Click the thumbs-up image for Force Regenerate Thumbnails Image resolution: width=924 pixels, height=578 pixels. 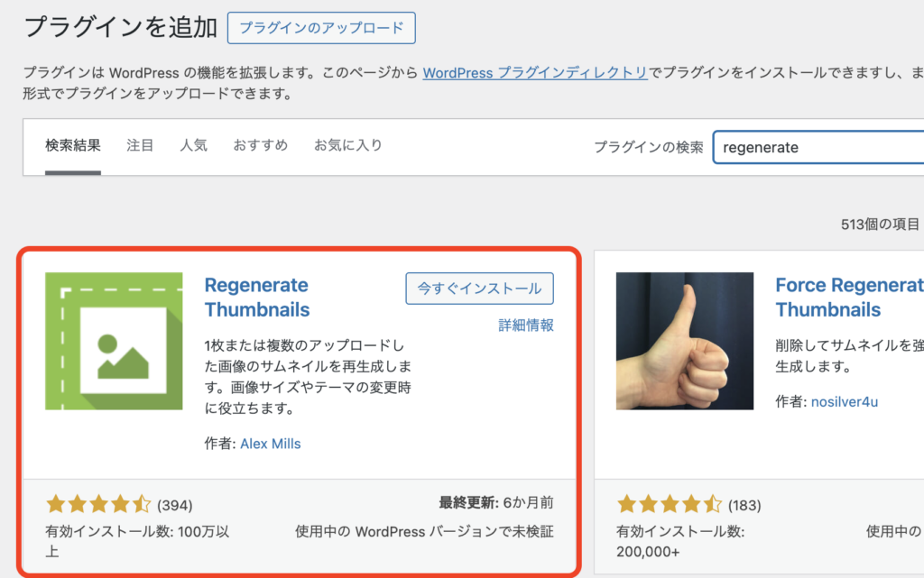[684, 341]
